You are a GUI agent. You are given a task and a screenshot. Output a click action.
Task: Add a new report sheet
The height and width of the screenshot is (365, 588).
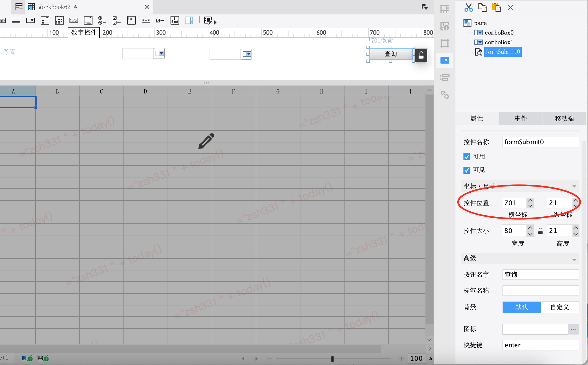(26, 358)
